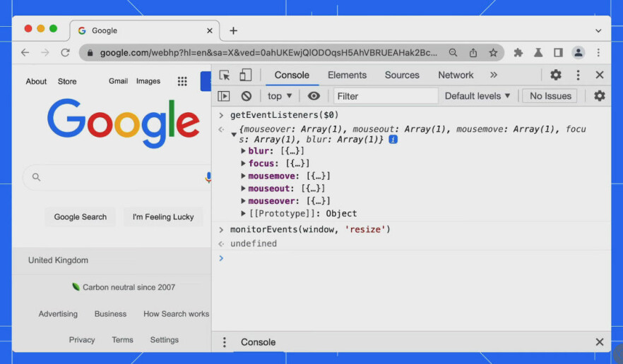
Task: Open the Advertising footer link
Action: pyautogui.click(x=58, y=314)
